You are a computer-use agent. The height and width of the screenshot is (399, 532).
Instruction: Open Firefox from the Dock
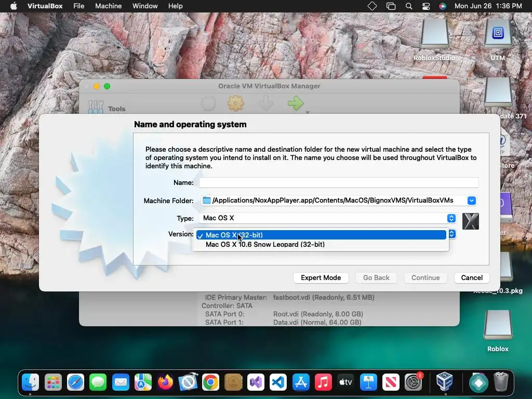tap(166, 382)
